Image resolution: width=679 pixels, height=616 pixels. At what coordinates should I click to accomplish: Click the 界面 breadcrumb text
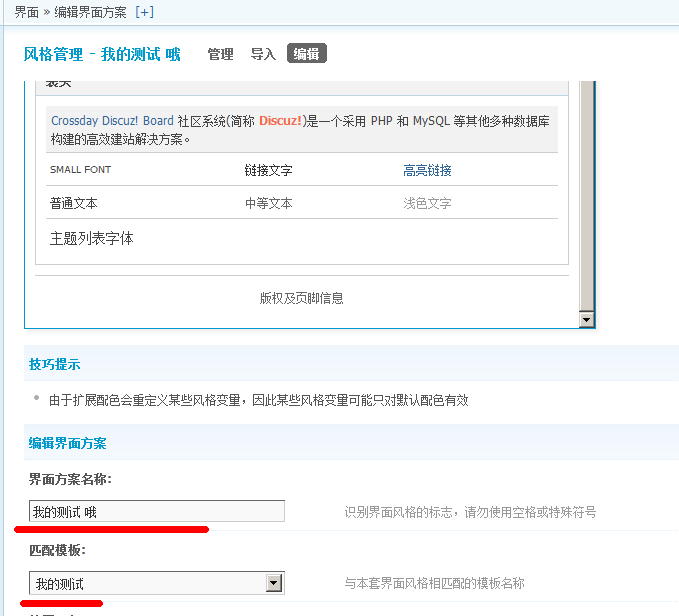(x=27, y=12)
